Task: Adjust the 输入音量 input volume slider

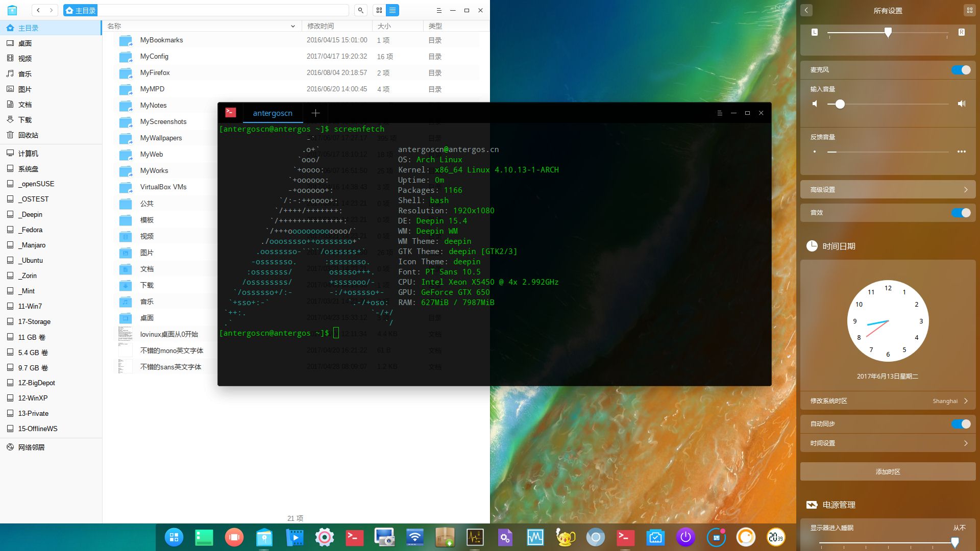Action: click(x=888, y=104)
